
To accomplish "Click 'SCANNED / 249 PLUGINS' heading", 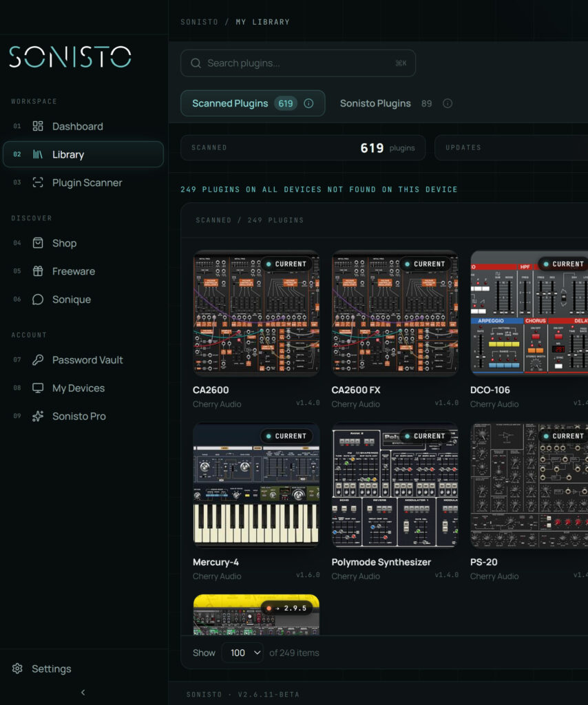I will click(x=250, y=220).
